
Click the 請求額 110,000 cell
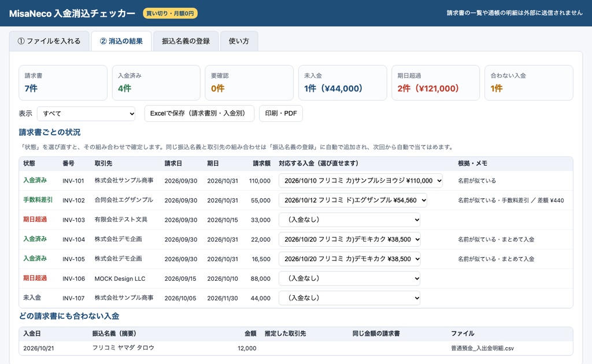(260, 181)
